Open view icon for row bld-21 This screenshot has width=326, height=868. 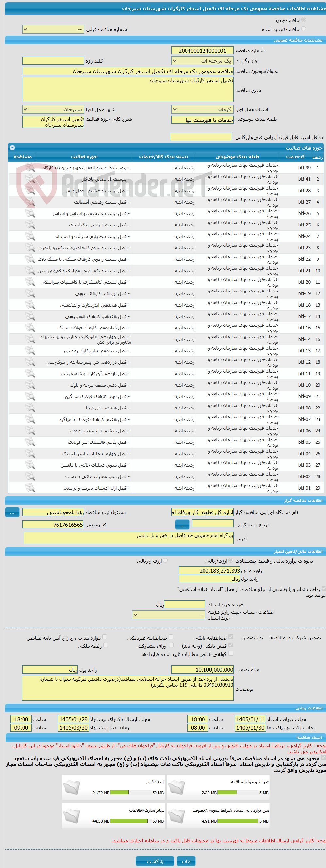(30, 271)
